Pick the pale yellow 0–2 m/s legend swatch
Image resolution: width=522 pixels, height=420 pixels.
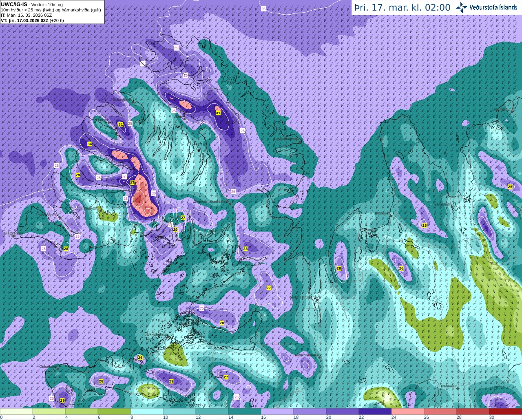[x=16, y=411]
